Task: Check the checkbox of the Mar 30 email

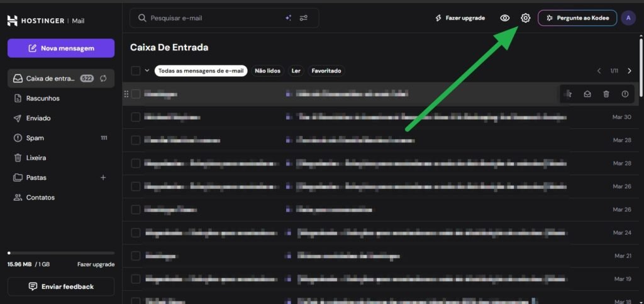Action: click(x=136, y=117)
